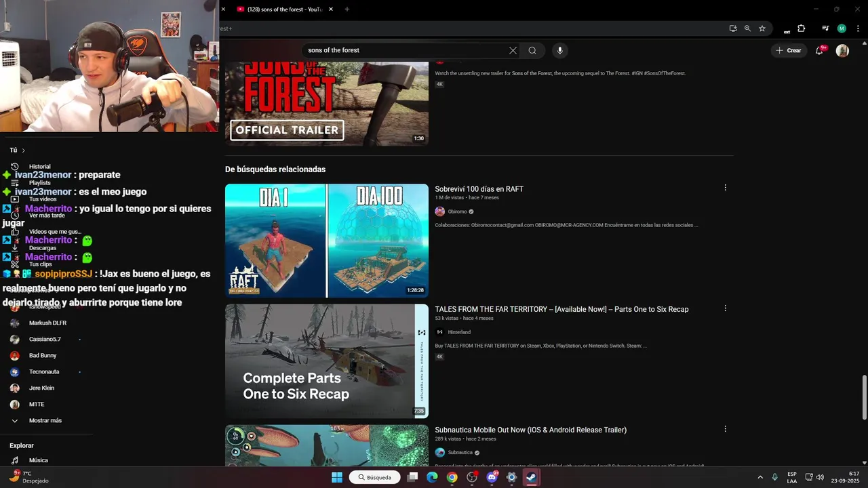Click the Crear button
868x488 pixels.
point(789,50)
